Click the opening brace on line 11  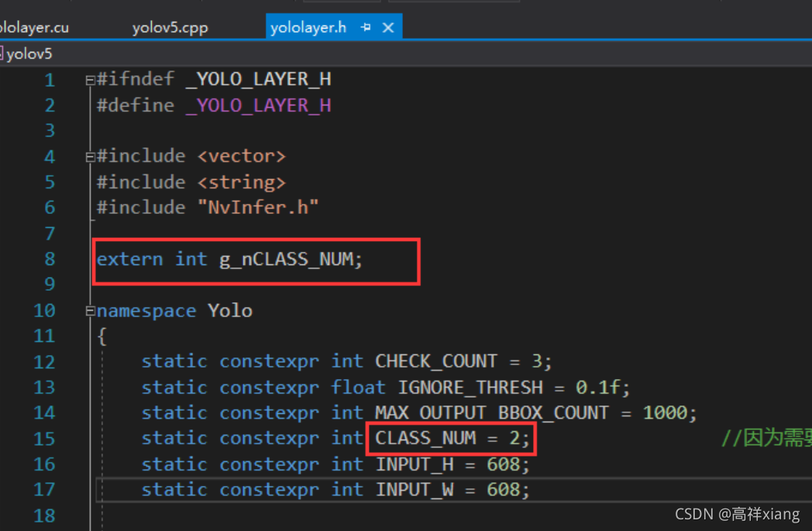tap(102, 336)
